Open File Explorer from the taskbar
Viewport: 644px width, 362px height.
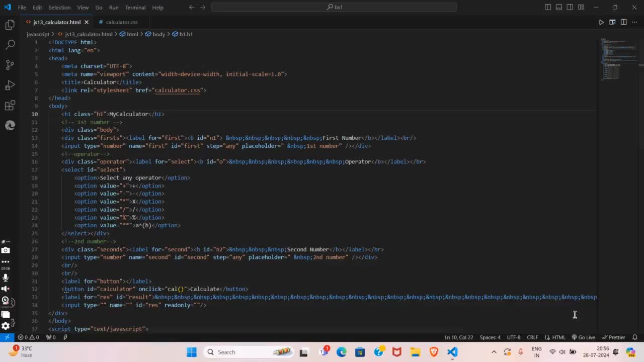[415, 352]
